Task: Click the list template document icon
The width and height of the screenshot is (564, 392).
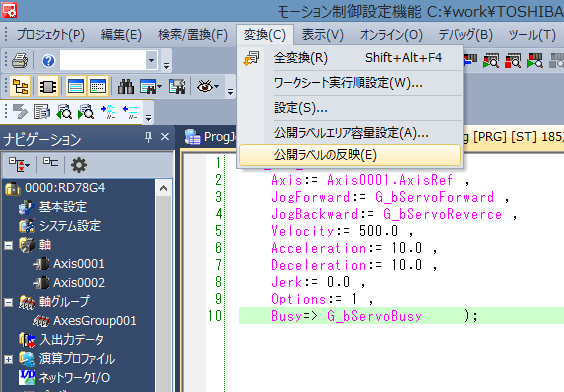Action: point(42,112)
